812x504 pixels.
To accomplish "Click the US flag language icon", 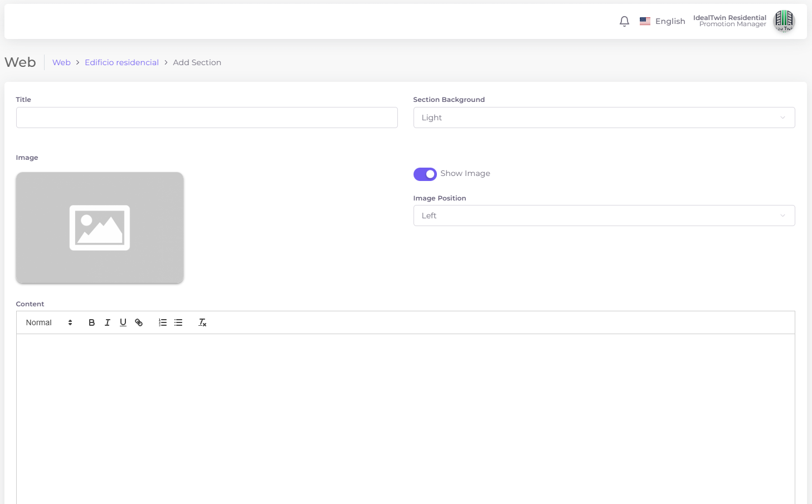I will click(645, 21).
